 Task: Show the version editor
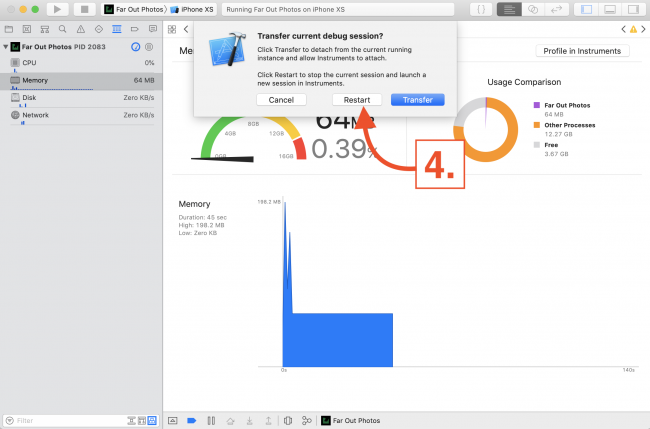tap(556, 9)
